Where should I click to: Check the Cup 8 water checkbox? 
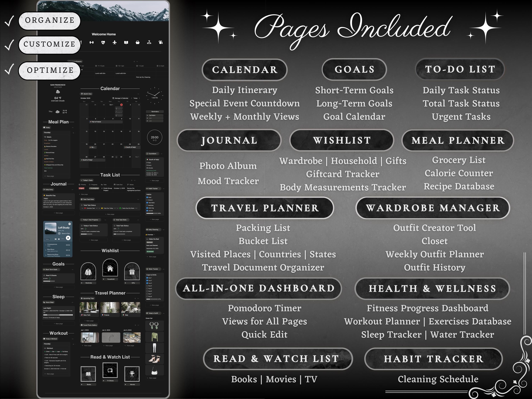click(147, 297)
